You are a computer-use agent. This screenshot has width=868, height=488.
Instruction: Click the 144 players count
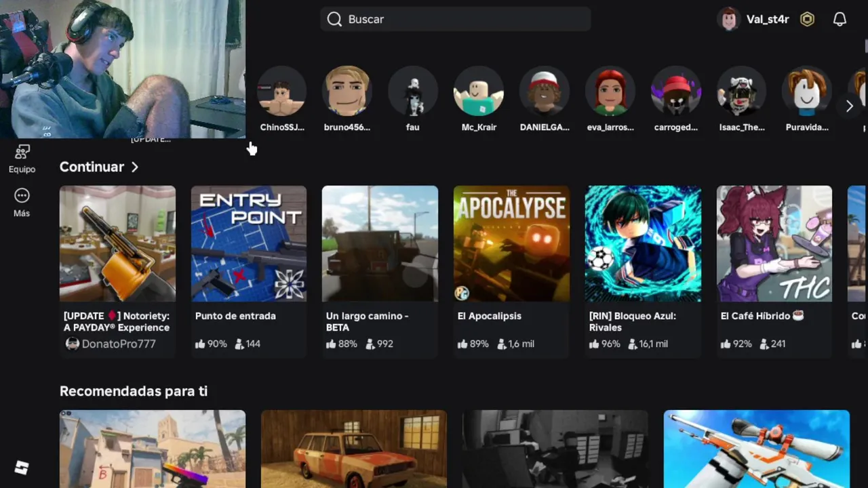tap(248, 344)
